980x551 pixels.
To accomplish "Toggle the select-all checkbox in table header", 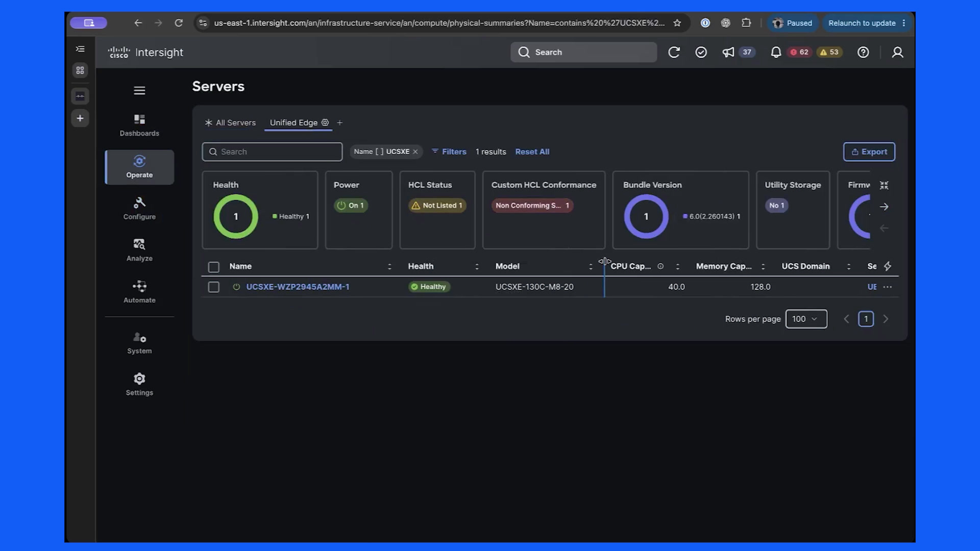I will [213, 267].
